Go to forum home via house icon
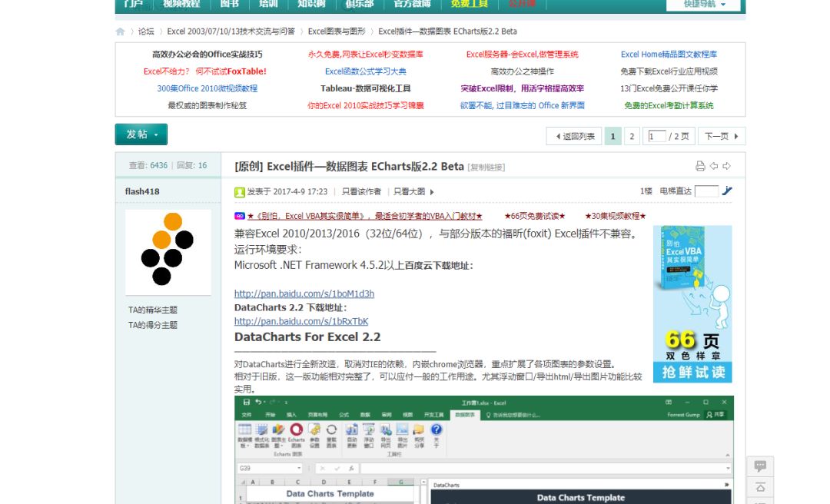The height and width of the screenshot is (504, 830). point(120,31)
